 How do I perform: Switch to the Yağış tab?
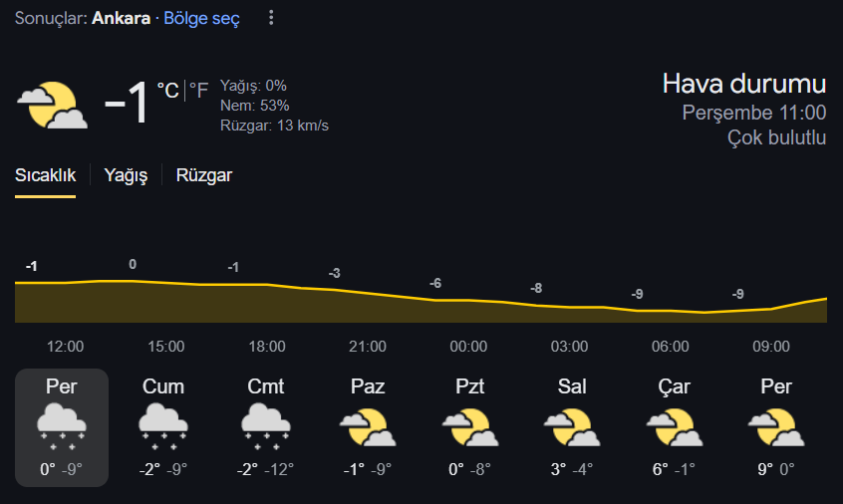126,175
